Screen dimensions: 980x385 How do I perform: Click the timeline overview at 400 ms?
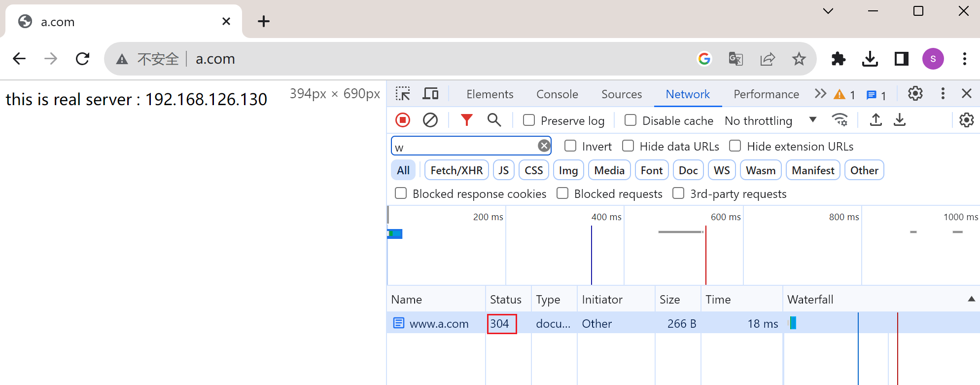pyautogui.click(x=592, y=247)
